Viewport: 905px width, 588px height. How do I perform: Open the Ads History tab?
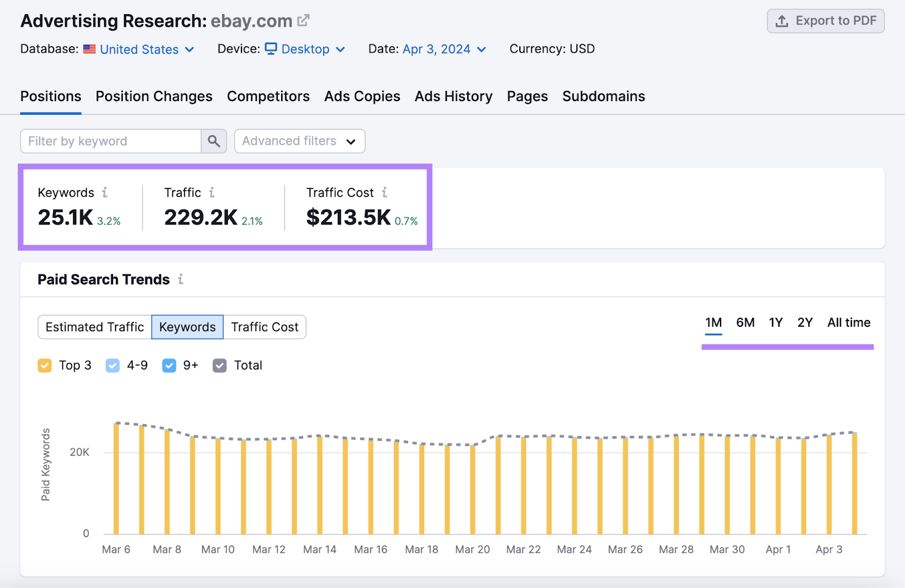(x=453, y=96)
